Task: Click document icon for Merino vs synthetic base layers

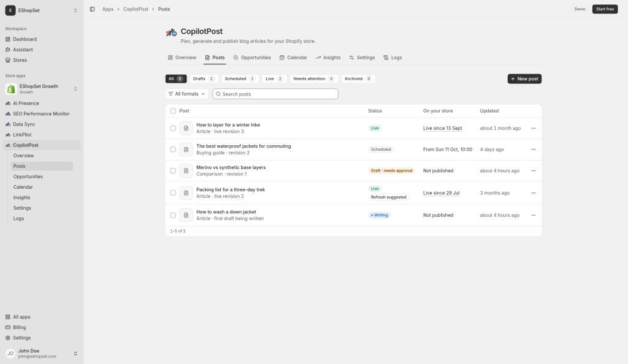Action: pyautogui.click(x=186, y=171)
